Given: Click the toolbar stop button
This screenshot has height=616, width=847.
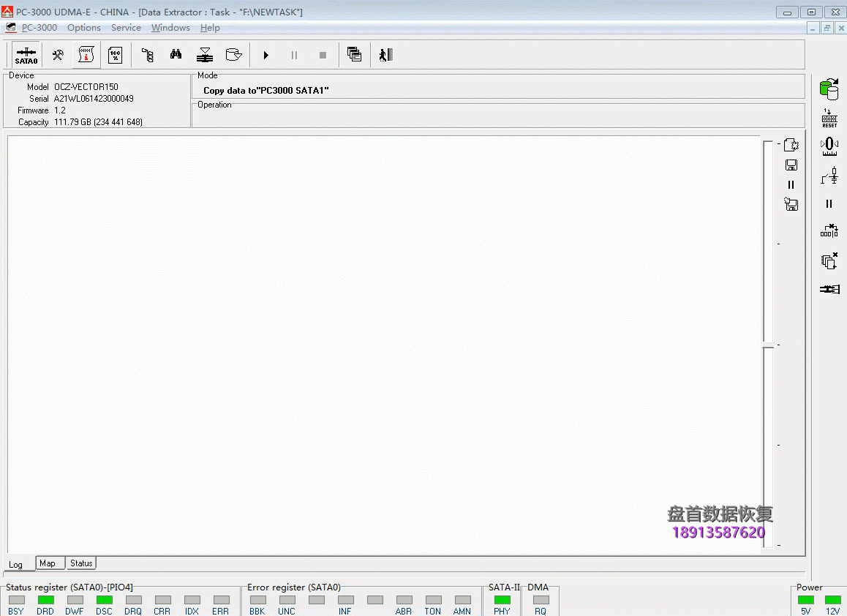Looking at the screenshot, I should click(x=323, y=55).
